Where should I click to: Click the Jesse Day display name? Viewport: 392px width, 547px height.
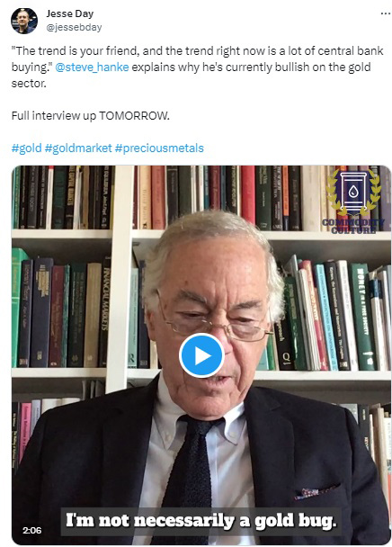click(70, 13)
